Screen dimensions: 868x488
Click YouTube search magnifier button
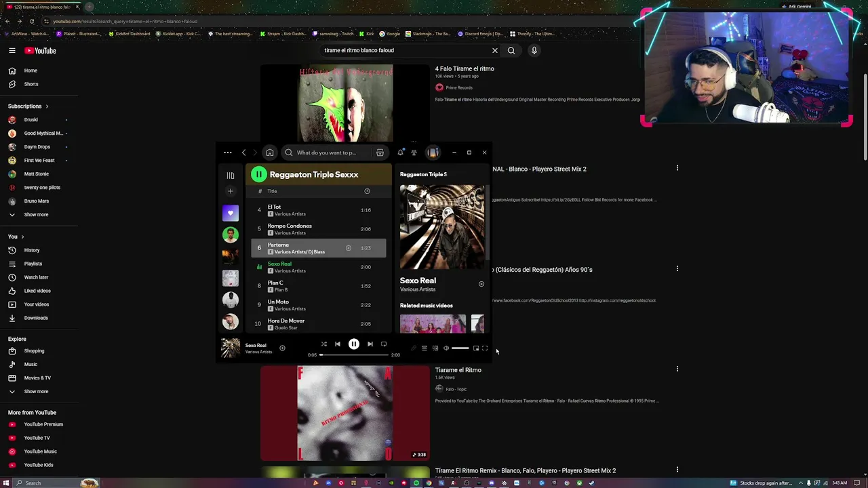pos(511,50)
